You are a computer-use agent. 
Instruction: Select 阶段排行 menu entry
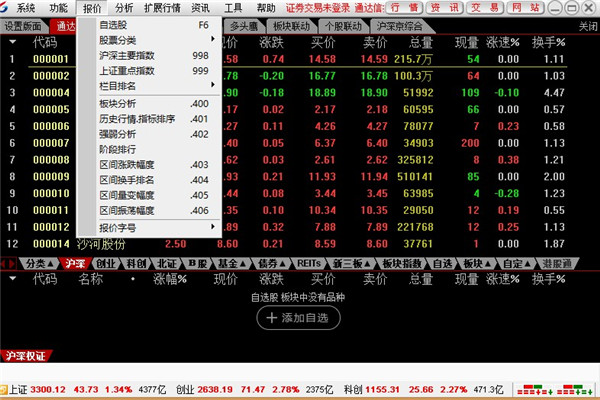coord(157,149)
